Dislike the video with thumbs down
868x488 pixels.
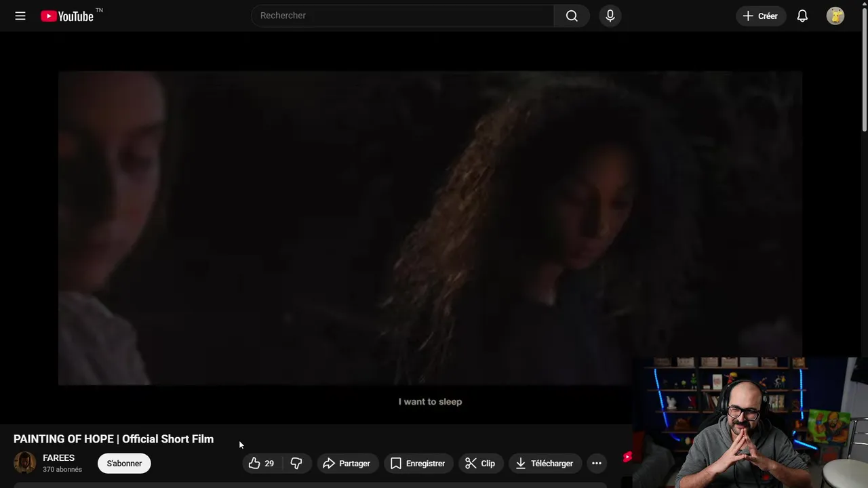pyautogui.click(x=296, y=464)
